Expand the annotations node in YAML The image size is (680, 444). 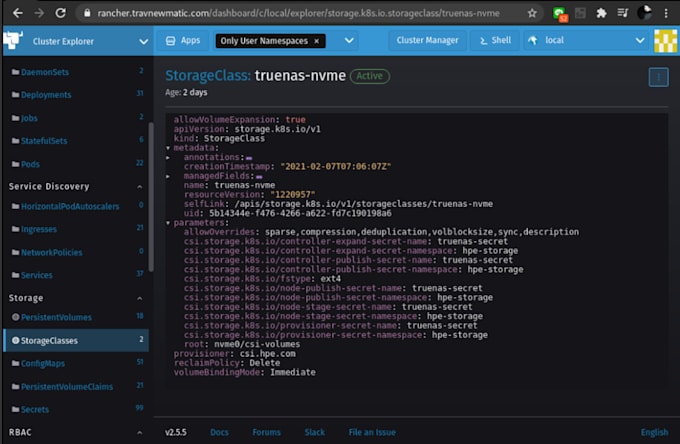(169, 157)
